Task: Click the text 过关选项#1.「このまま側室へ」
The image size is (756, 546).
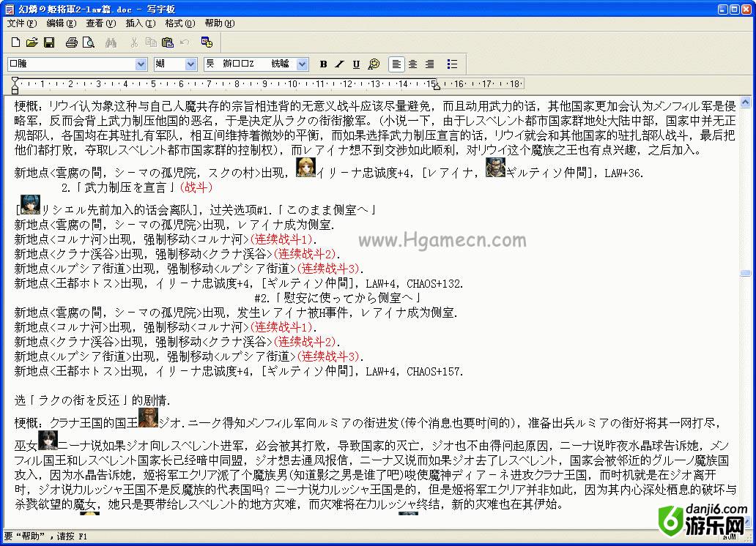Action: coord(294,210)
